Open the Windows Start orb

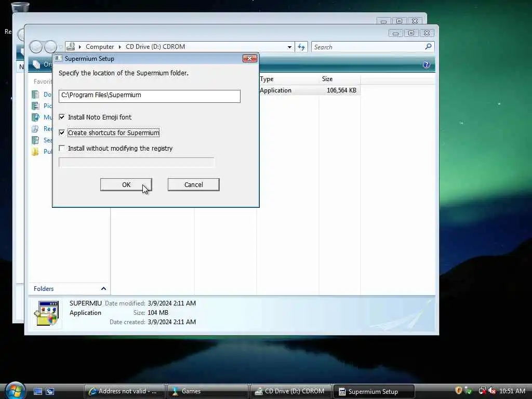[15, 391]
